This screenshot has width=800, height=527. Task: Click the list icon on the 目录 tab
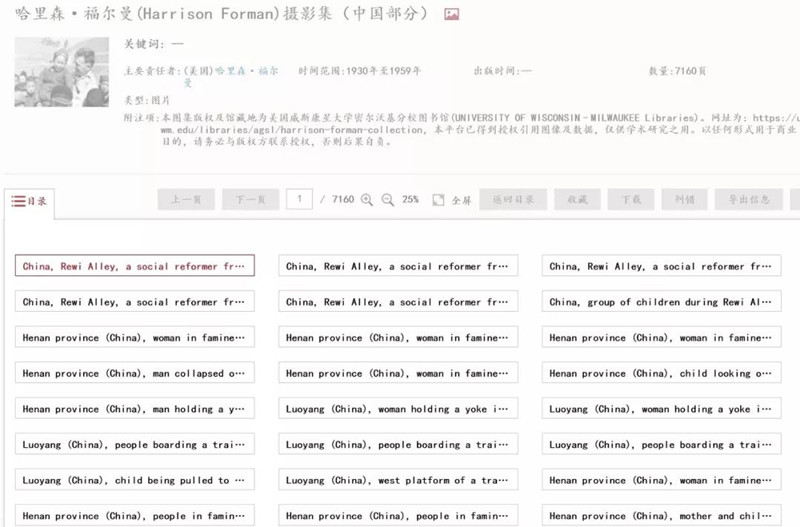click(18, 201)
